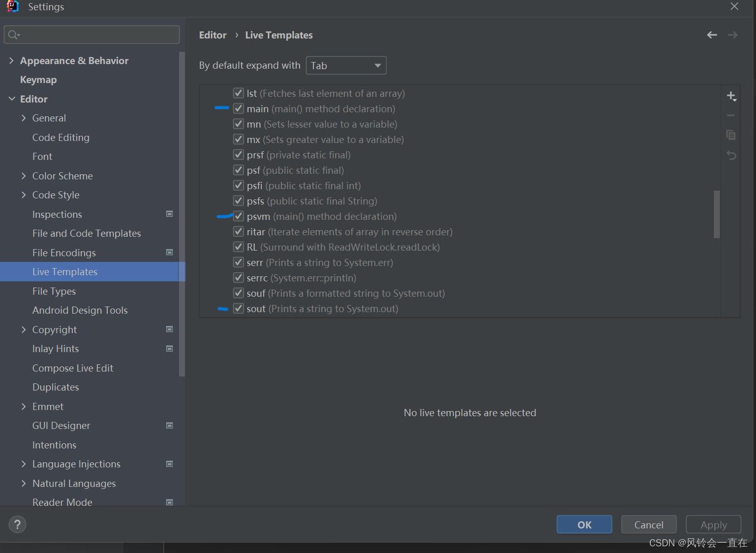
Task: Confirm with the OK button
Action: click(584, 524)
